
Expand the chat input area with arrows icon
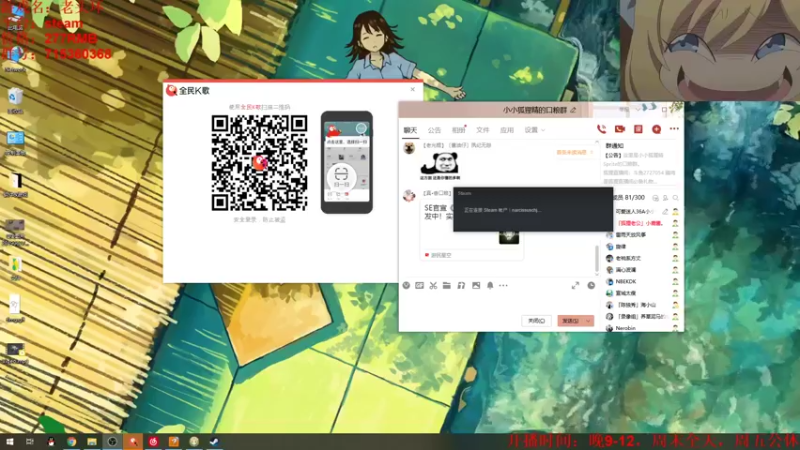576,286
